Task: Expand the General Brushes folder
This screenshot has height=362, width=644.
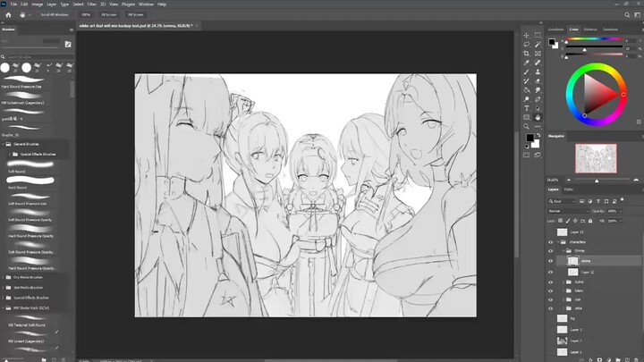Action: click(4, 142)
